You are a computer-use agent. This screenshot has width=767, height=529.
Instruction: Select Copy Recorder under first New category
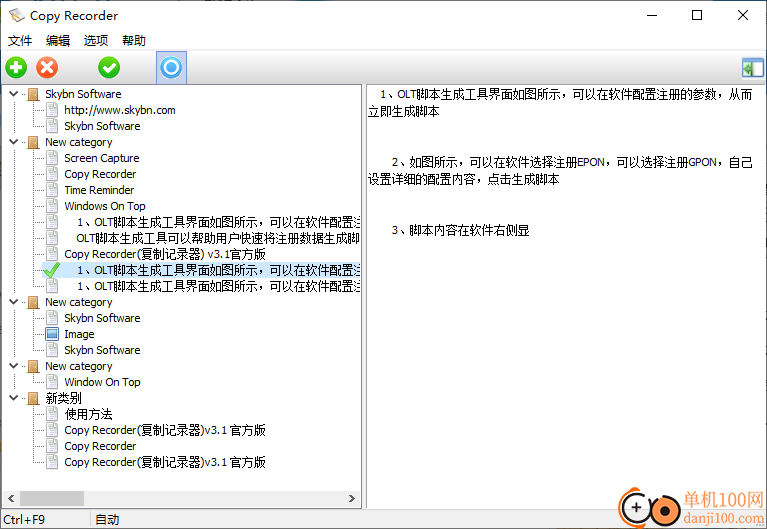point(100,174)
